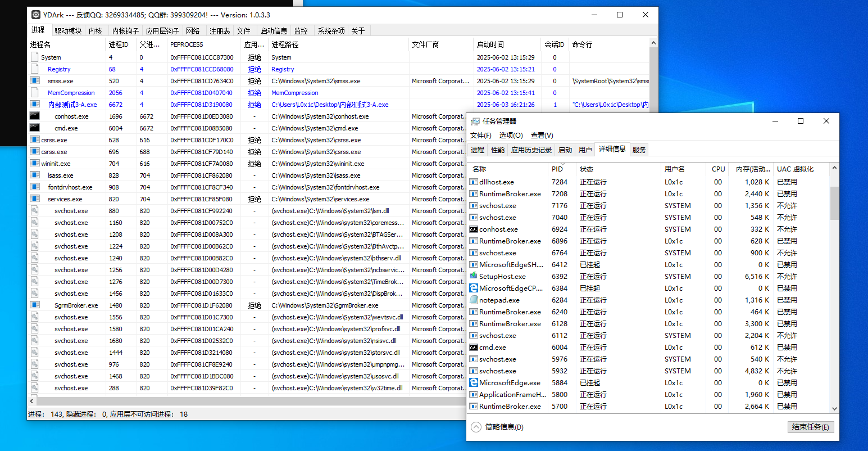Image resolution: width=868 pixels, height=451 pixels.
Task: Open the 内核 tab in YDArk
Action: [96, 31]
